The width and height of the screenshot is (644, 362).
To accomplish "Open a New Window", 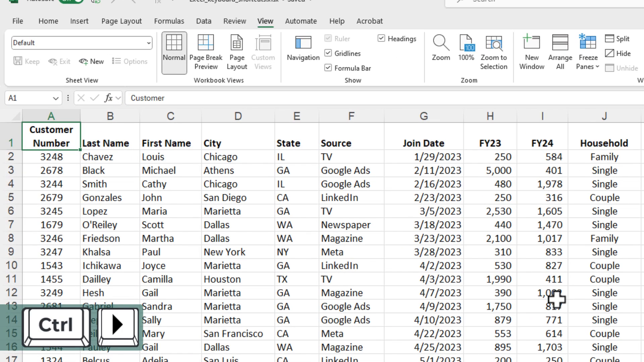I will coord(531,51).
